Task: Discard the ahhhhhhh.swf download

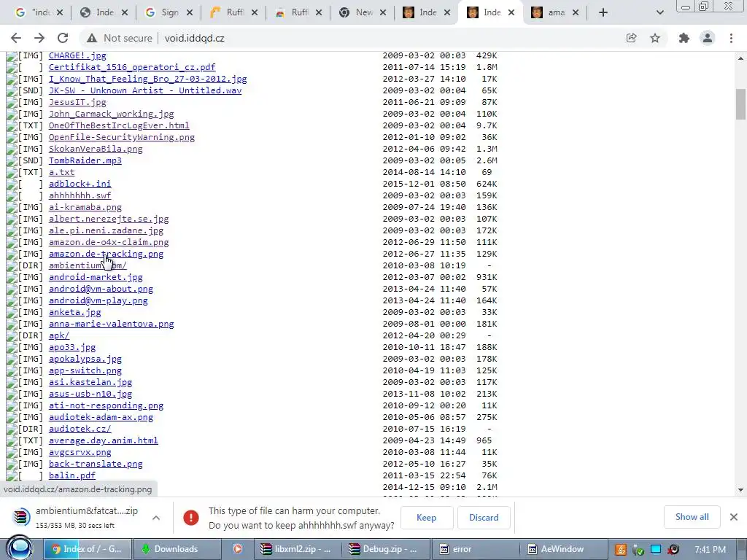Action: (484, 518)
